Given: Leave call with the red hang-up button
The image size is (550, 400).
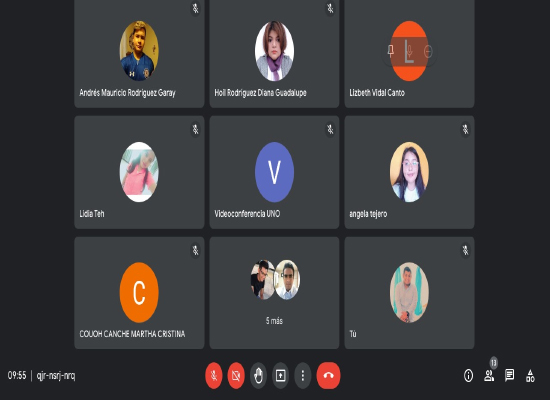Looking at the screenshot, I should 328,375.
